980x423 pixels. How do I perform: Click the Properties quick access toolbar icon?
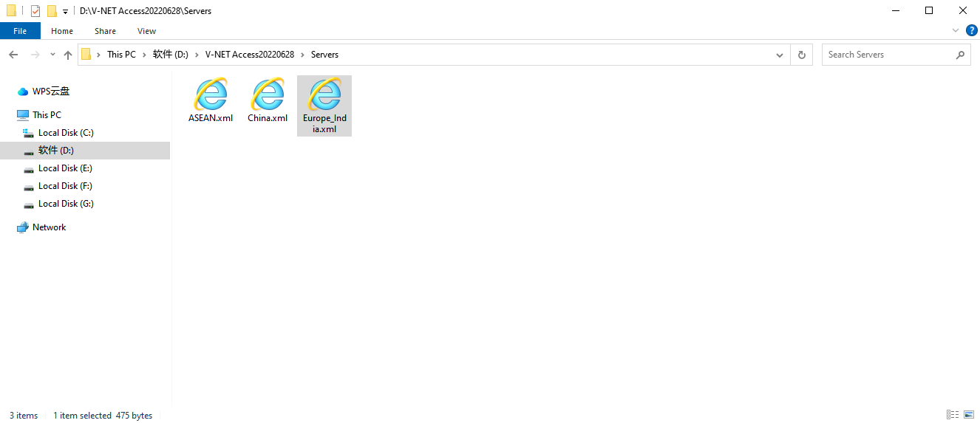click(x=35, y=11)
